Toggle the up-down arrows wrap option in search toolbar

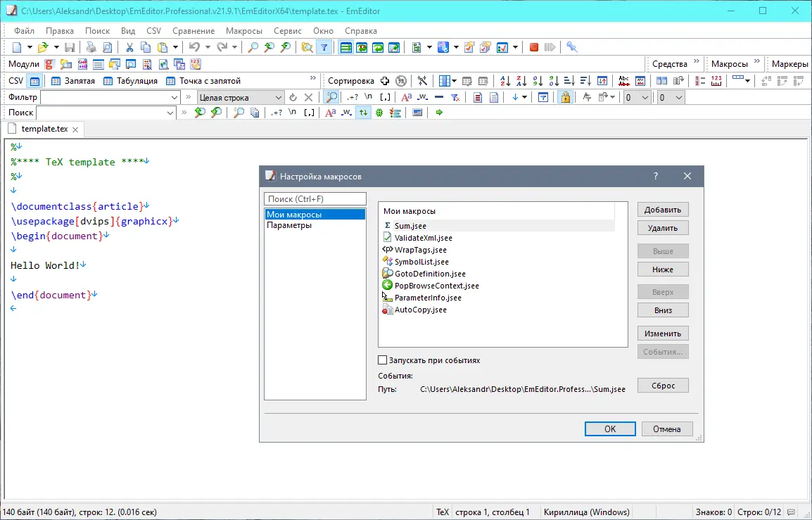click(x=364, y=113)
